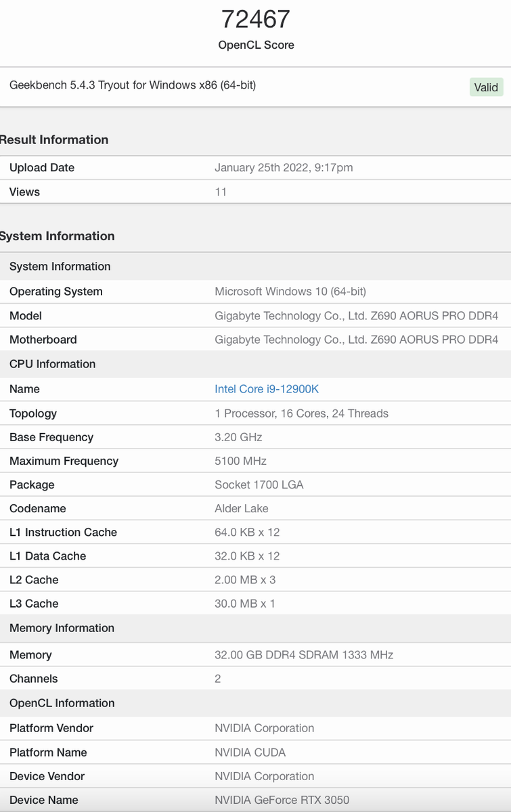Click the Motherboard row label
This screenshot has height=812, width=511.
43,340
